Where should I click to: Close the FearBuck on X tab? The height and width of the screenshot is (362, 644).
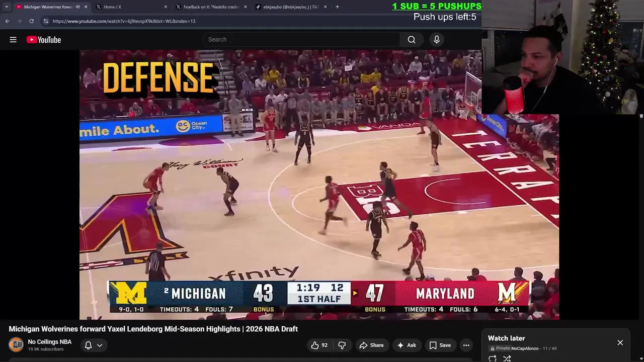point(246,7)
